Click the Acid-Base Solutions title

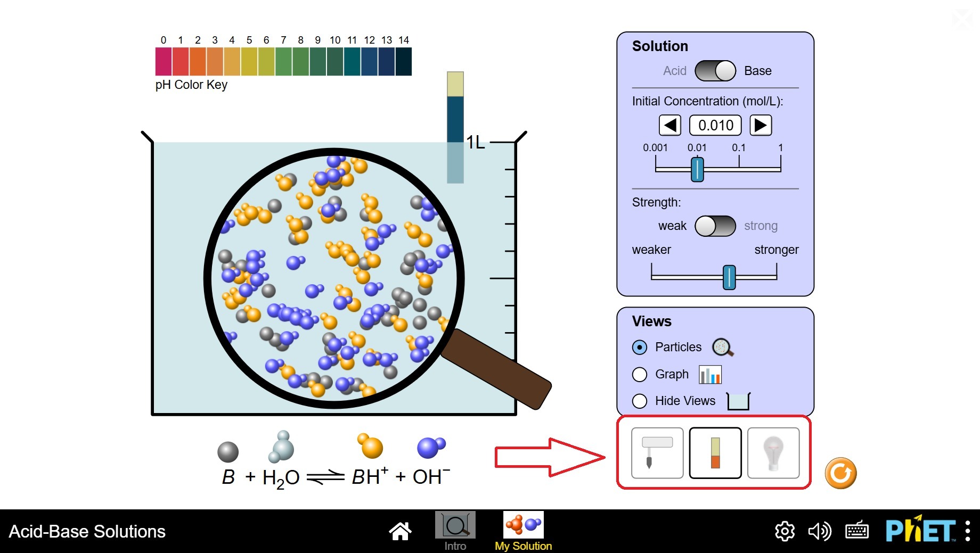pyautogui.click(x=87, y=531)
